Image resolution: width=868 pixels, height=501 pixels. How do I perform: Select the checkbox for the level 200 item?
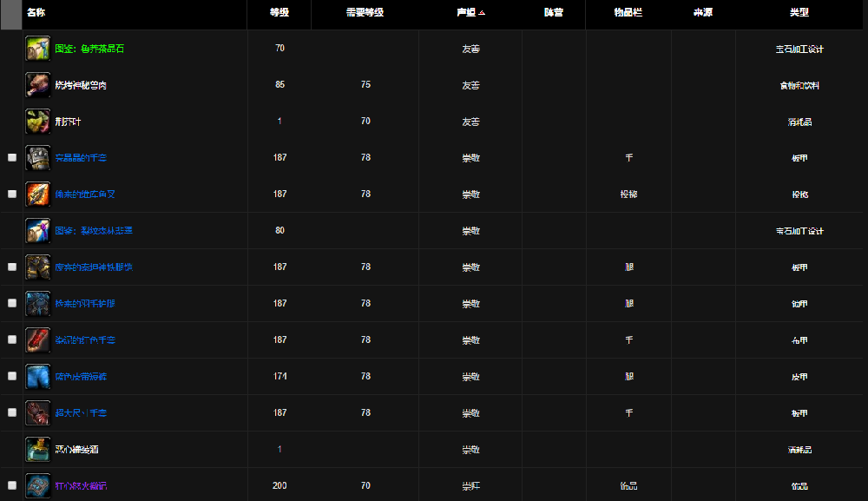pos(12,485)
